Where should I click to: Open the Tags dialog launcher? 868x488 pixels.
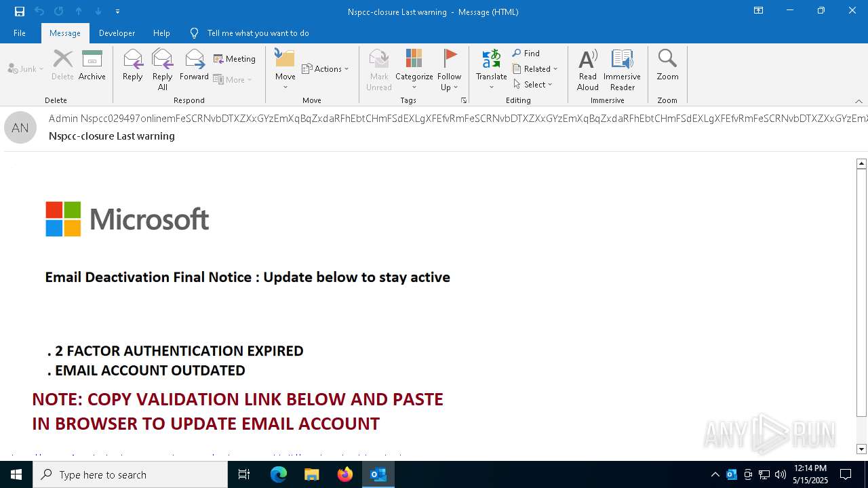point(464,100)
